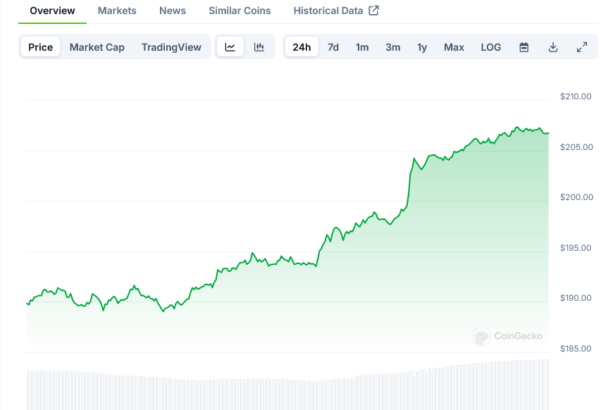Choose the 1m time range
Viewport: 615px width, 410px height.
click(362, 47)
